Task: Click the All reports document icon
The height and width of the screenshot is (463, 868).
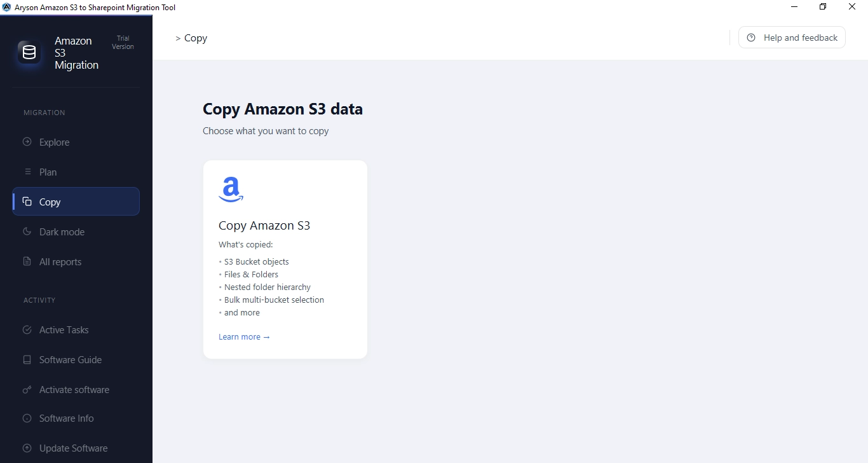Action: [x=27, y=261]
